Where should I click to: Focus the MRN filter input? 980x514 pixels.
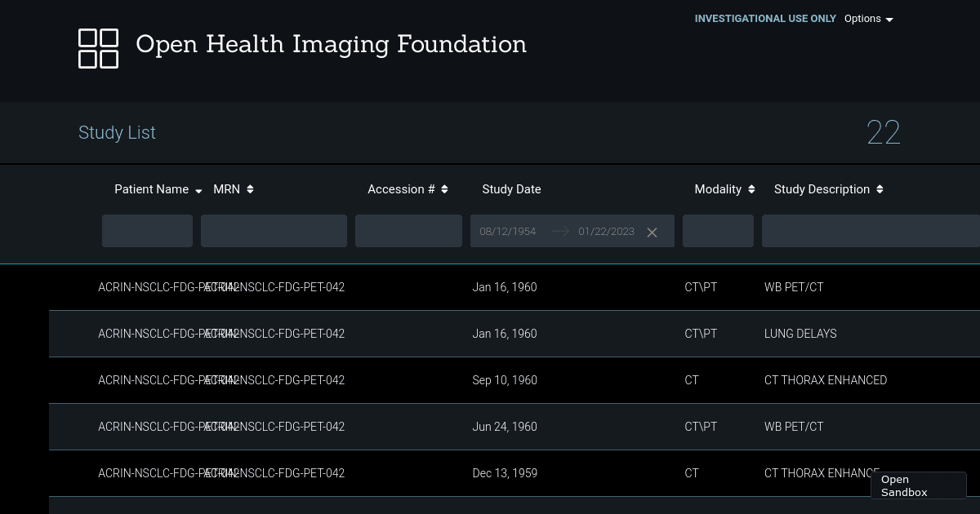274,231
